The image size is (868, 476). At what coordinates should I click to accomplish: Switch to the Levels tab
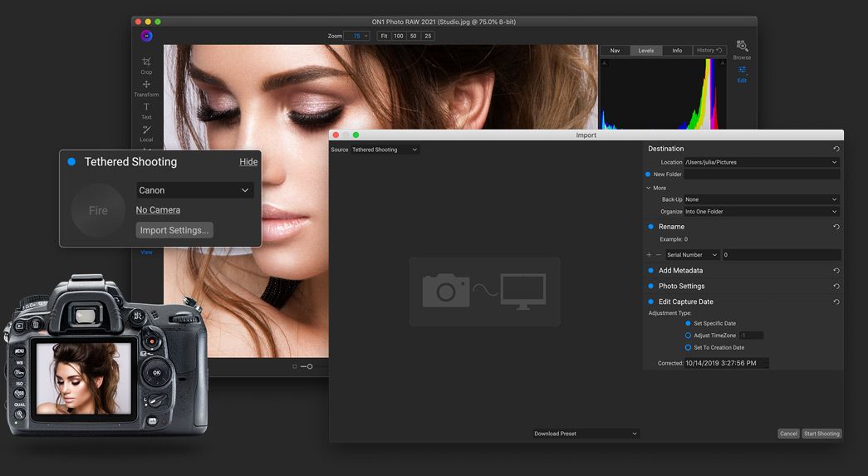646,51
